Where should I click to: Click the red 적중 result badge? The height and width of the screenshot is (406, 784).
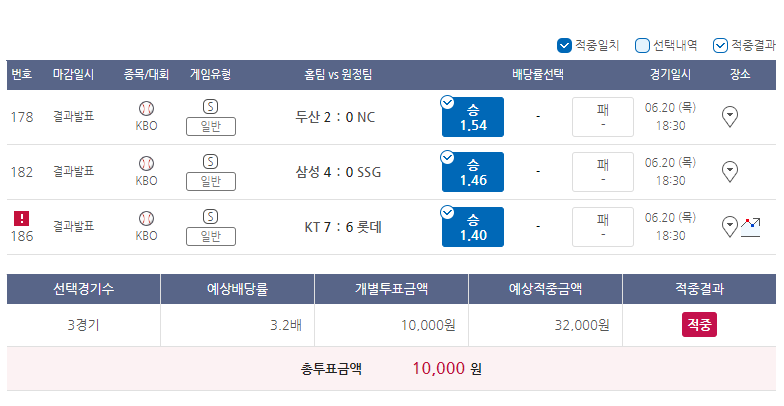[x=699, y=324]
